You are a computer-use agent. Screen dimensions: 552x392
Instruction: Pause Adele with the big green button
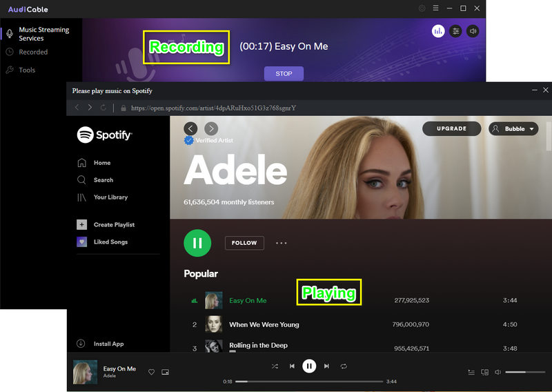197,243
